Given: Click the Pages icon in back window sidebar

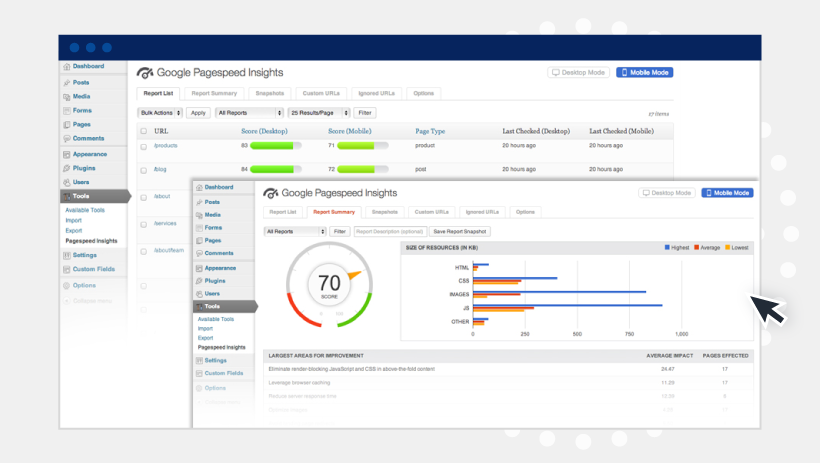Looking at the screenshot, I should coord(66,125).
